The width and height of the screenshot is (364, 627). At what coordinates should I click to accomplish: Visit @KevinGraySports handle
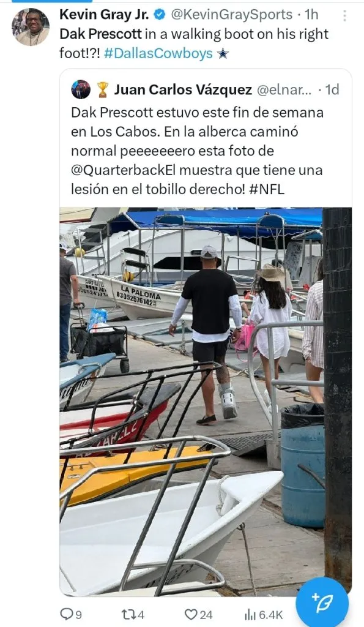tap(232, 15)
